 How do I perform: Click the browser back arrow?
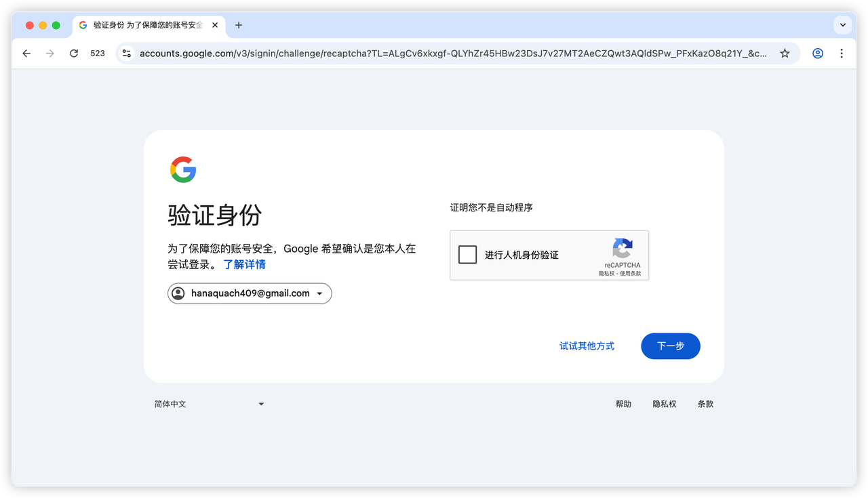26,54
